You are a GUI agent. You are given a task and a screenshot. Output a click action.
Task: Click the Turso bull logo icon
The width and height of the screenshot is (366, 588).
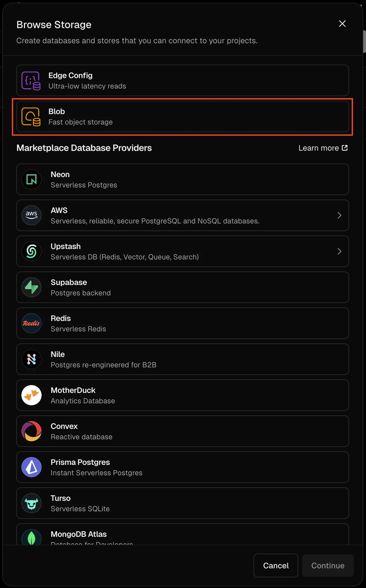tap(31, 503)
